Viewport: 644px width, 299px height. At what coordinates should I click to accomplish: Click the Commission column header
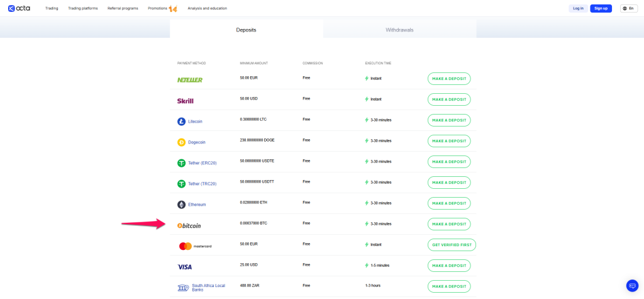(x=313, y=64)
